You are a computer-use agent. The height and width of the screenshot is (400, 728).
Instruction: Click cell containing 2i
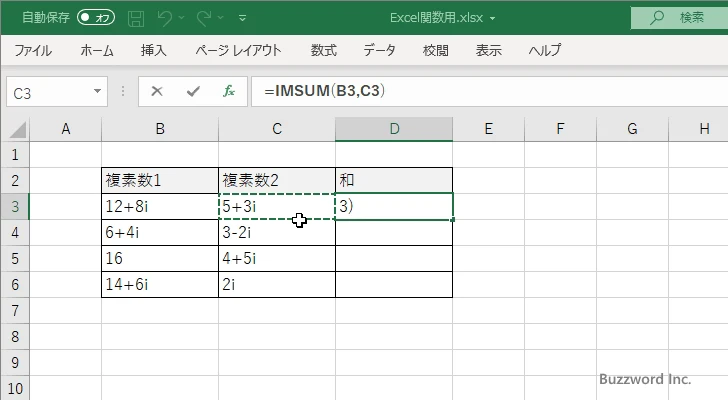(x=277, y=284)
